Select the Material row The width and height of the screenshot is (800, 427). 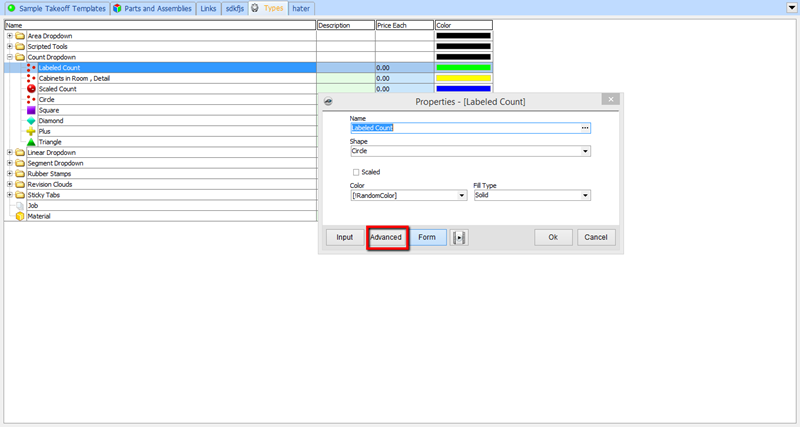161,216
